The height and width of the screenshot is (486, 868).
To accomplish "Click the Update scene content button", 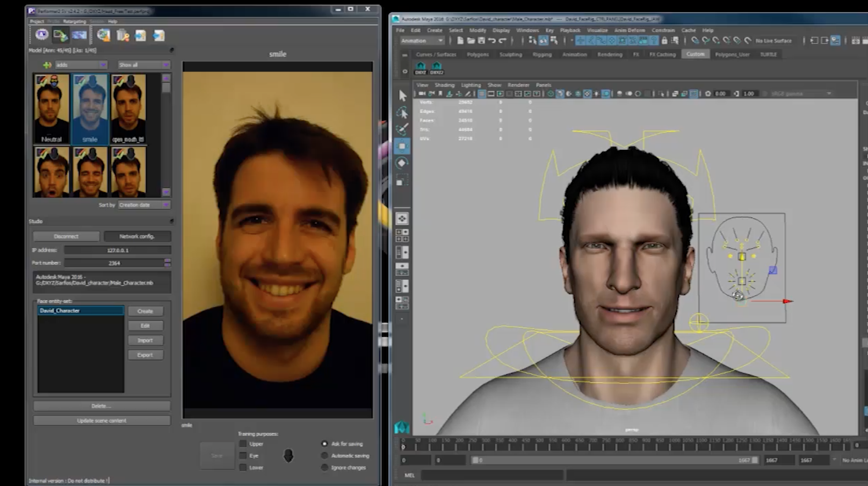I will [102, 420].
